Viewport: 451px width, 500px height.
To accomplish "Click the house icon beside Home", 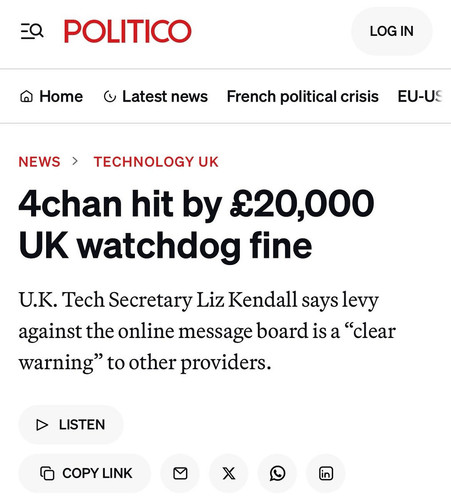I will click(26, 97).
